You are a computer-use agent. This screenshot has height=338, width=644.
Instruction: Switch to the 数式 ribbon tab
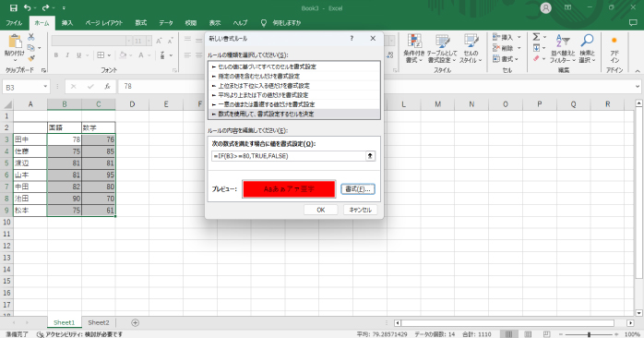click(141, 22)
